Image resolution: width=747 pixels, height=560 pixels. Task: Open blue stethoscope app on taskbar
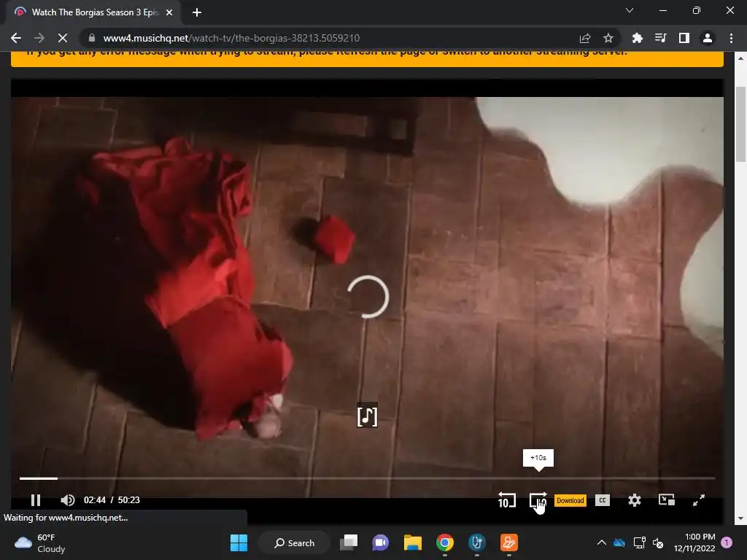pyautogui.click(x=476, y=542)
